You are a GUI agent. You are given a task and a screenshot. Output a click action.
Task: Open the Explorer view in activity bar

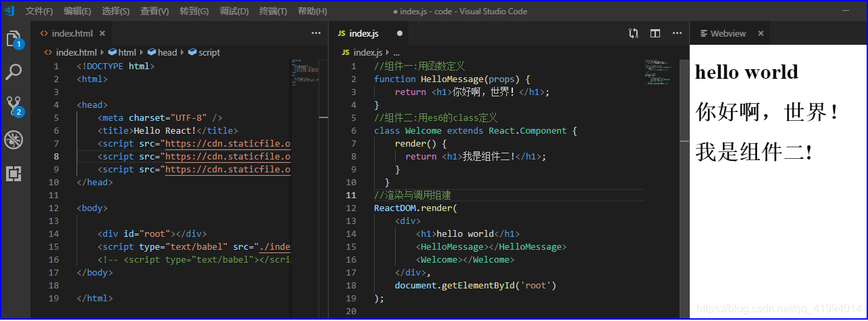15,39
